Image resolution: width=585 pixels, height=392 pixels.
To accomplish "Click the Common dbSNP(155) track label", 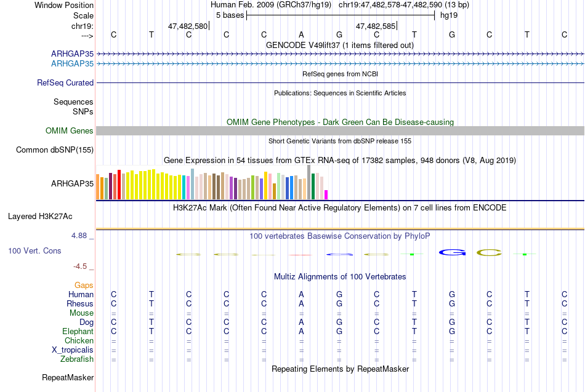I will pos(55,150).
